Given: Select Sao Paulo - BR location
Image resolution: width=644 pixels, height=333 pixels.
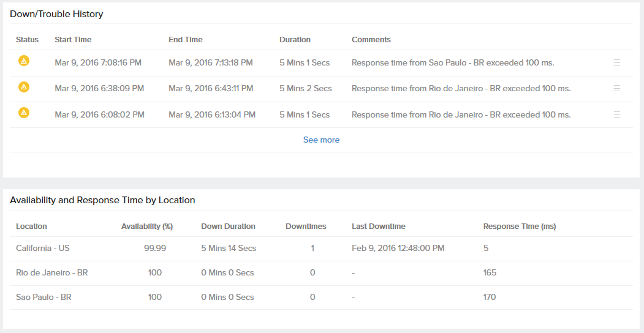Looking at the screenshot, I should pyautogui.click(x=44, y=297).
